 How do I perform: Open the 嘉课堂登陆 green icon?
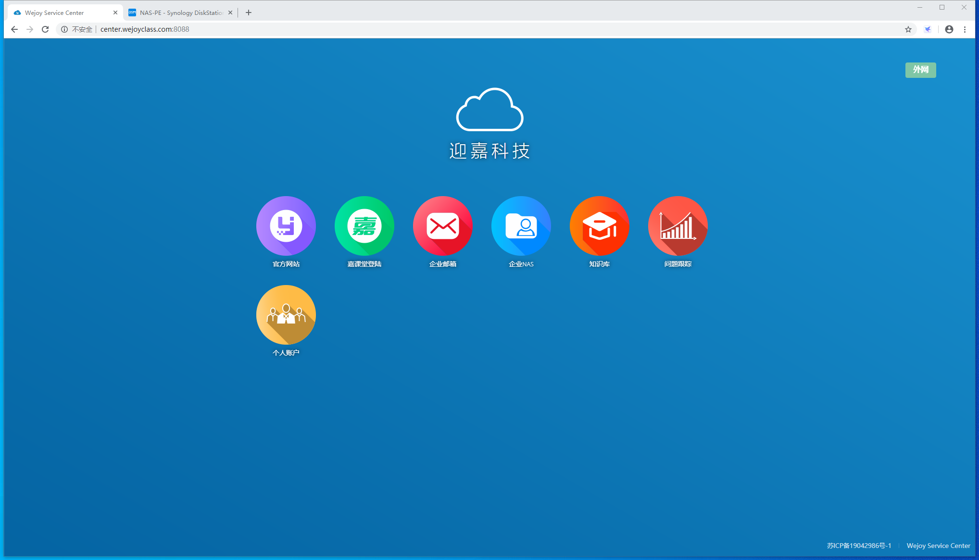[x=364, y=226]
